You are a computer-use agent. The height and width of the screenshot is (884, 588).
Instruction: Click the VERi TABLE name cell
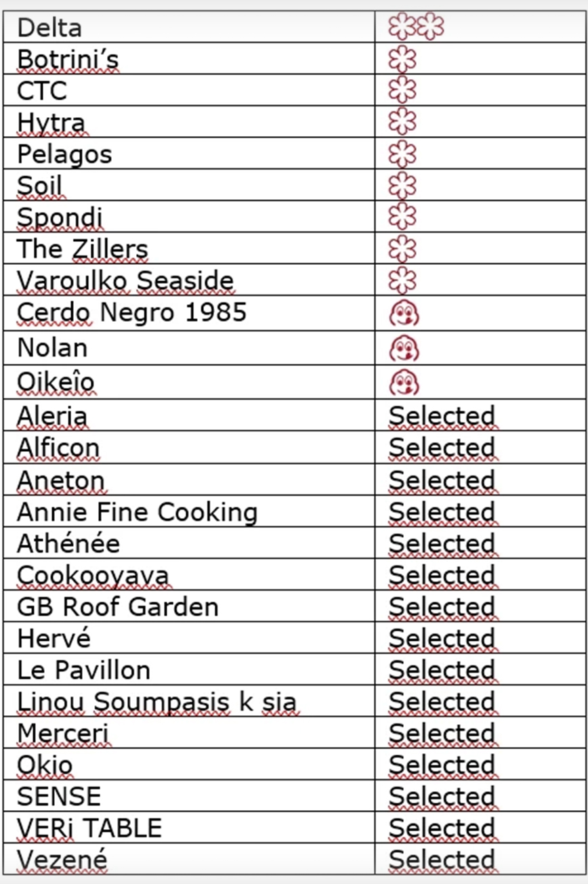tap(89, 828)
